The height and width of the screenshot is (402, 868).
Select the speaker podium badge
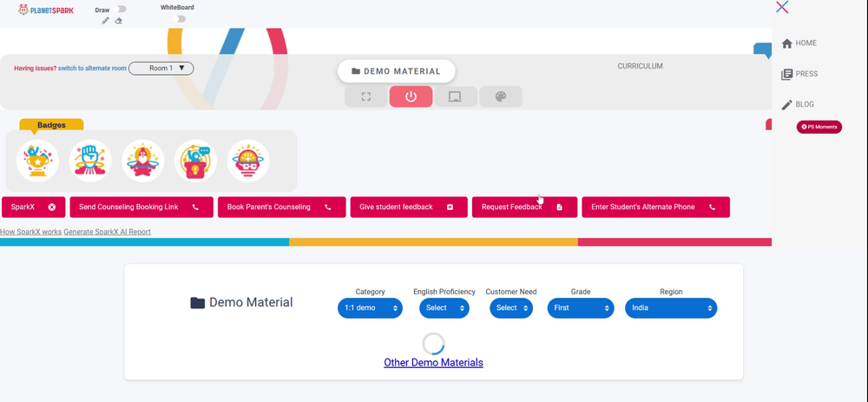[195, 161]
